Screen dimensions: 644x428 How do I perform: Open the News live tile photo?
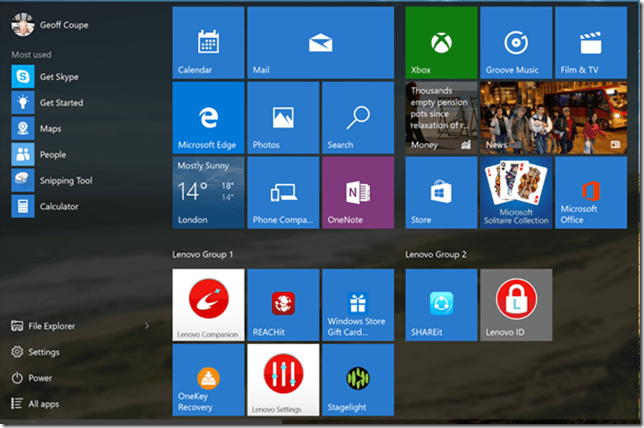coord(516,117)
